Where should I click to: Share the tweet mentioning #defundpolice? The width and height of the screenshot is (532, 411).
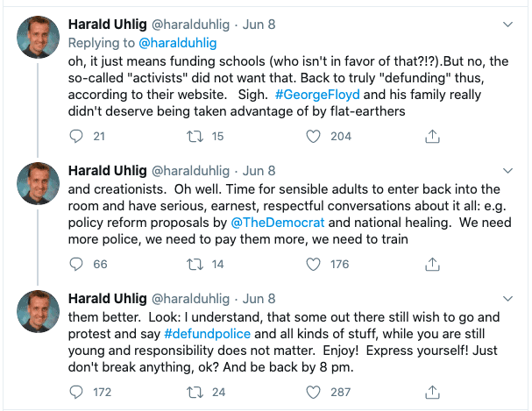click(x=431, y=391)
